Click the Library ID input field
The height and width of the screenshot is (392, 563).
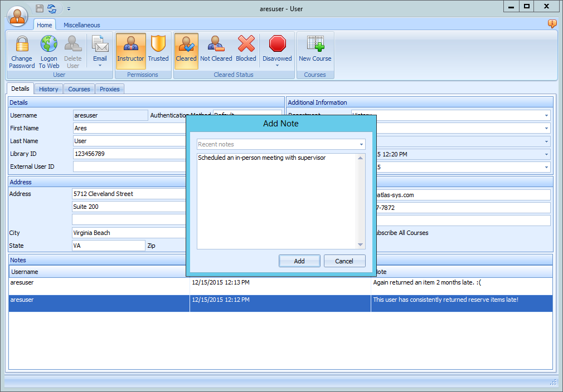click(128, 154)
